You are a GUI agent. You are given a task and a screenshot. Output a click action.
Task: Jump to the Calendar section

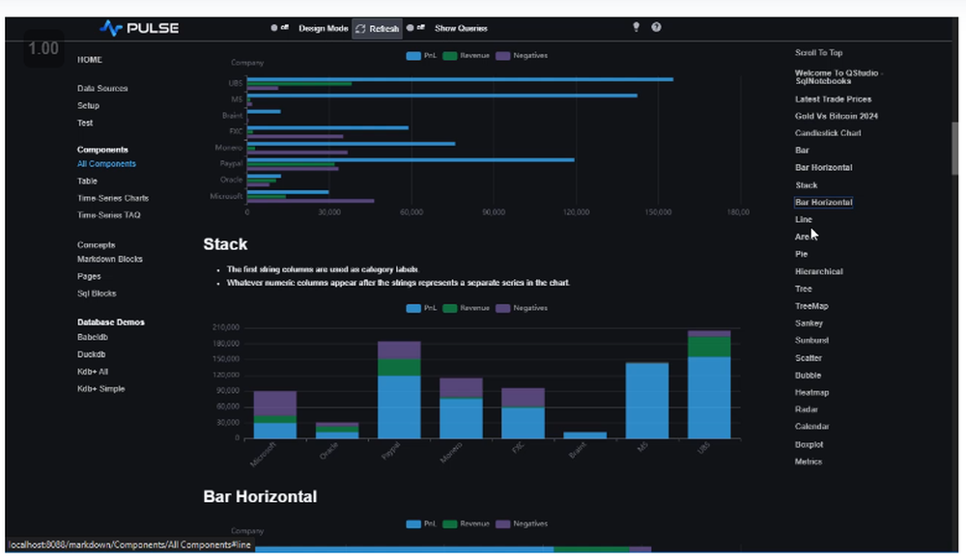tap(811, 427)
